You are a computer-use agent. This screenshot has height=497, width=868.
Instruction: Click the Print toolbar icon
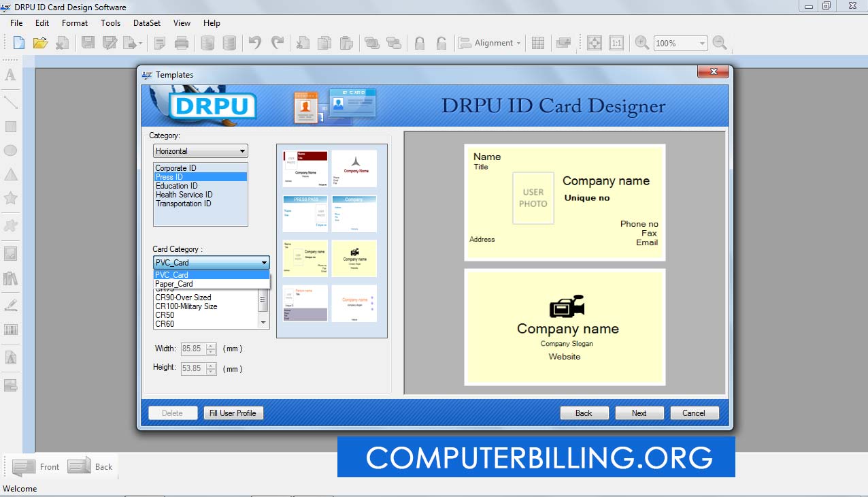182,43
